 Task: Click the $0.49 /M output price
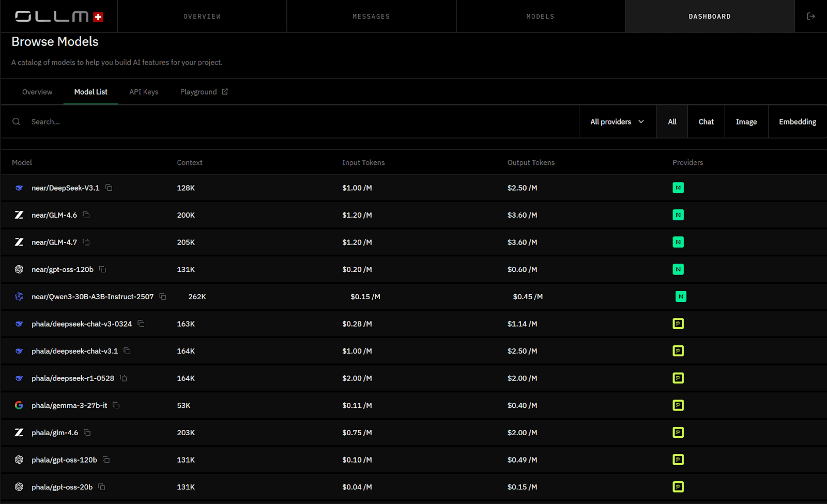pos(522,460)
